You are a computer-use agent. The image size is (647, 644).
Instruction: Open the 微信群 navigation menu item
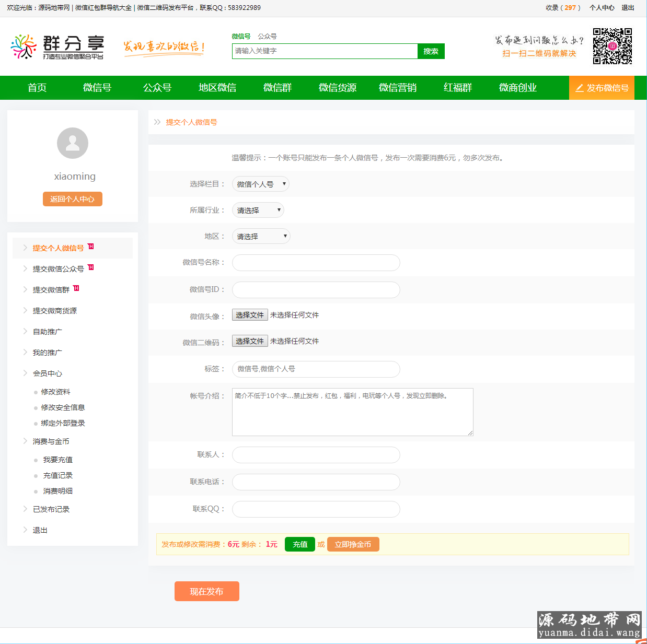coord(278,88)
